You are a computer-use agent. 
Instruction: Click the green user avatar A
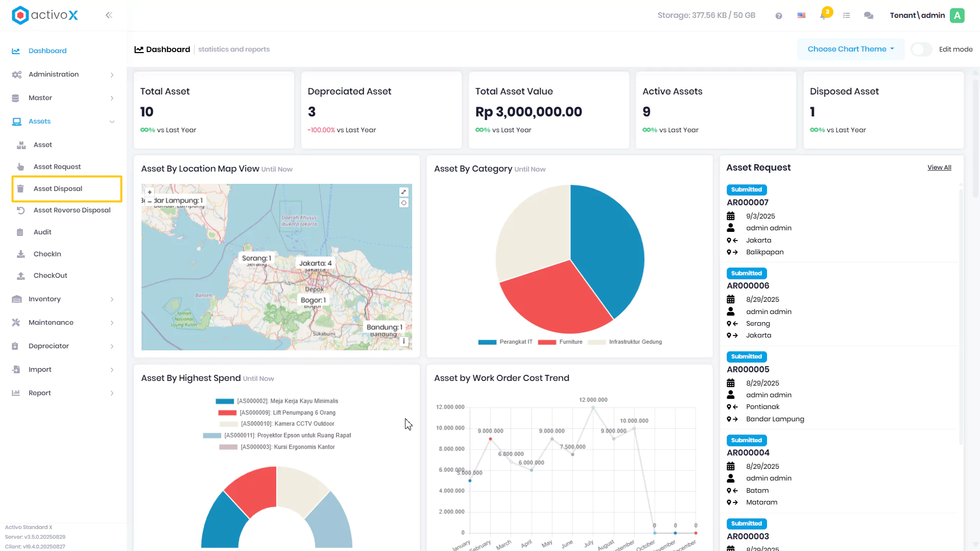point(958,15)
